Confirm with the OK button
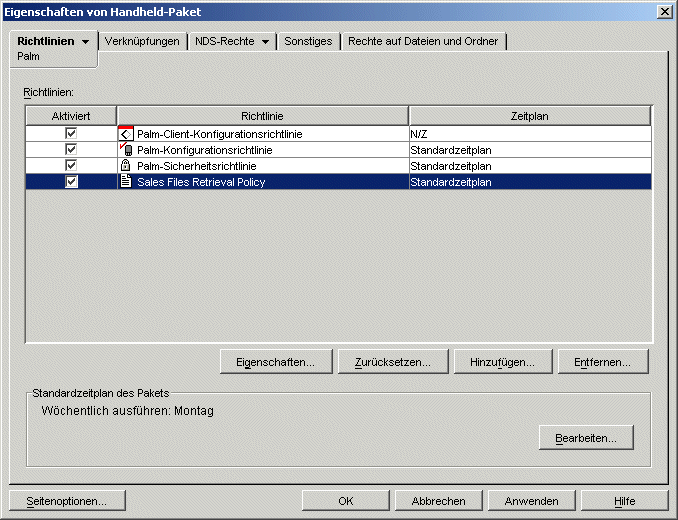Image resolution: width=678 pixels, height=520 pixels. point(345,501)
